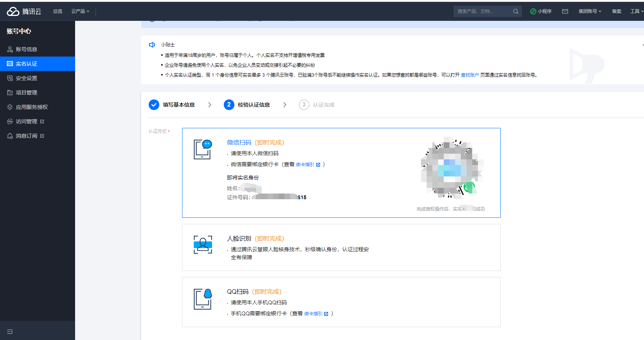Click the face recognition scan icon
This screenshot has width=644, height=340.
pos(203,245)
